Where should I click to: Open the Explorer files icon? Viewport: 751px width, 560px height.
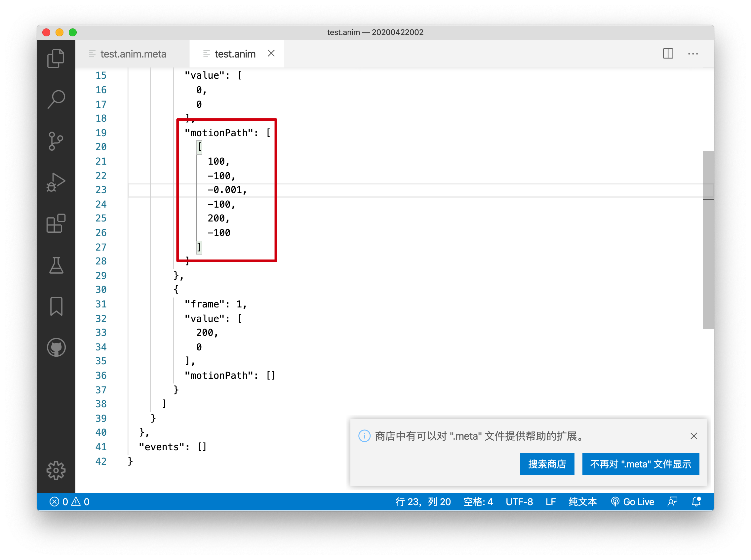pos(56,58)
